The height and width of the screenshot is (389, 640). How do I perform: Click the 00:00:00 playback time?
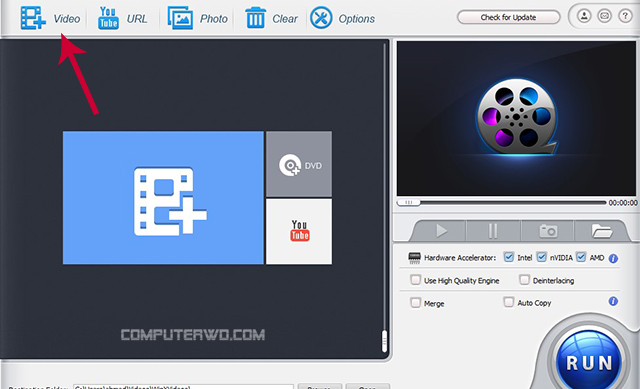[x=623, y=203]
